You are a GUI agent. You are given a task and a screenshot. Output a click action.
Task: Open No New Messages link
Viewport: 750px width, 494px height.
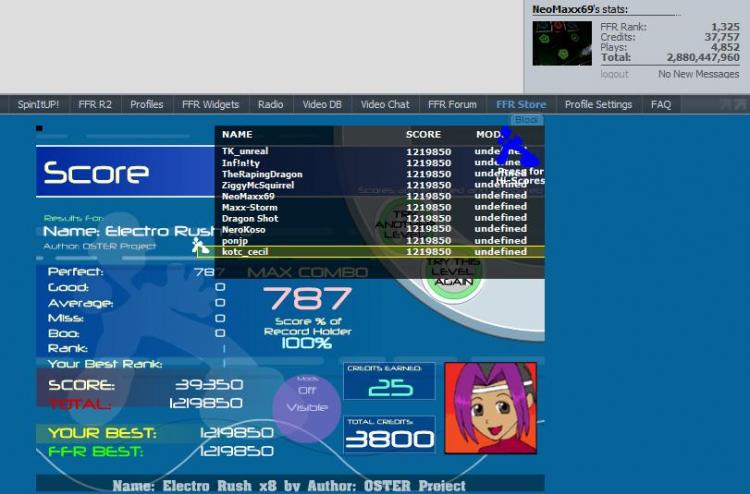click(698, 74)
